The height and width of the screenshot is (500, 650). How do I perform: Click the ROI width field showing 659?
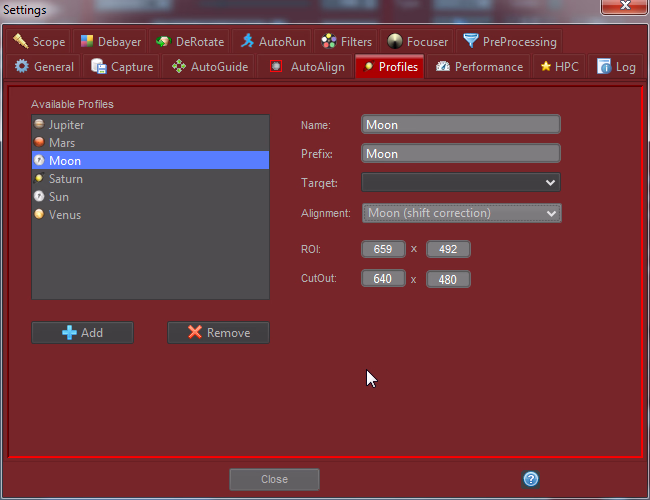(x=382, y=249)
